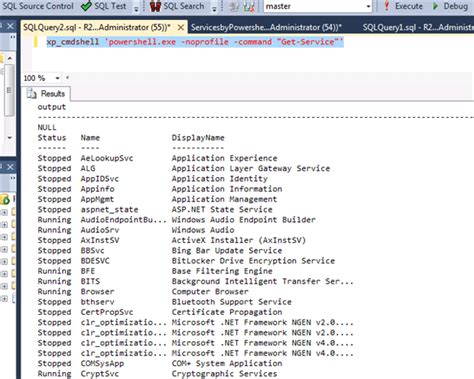The height and width of the screenshot is (379, 474).
Task: Click the 'DisplayName' header in results
Action: tap(198, 138)
